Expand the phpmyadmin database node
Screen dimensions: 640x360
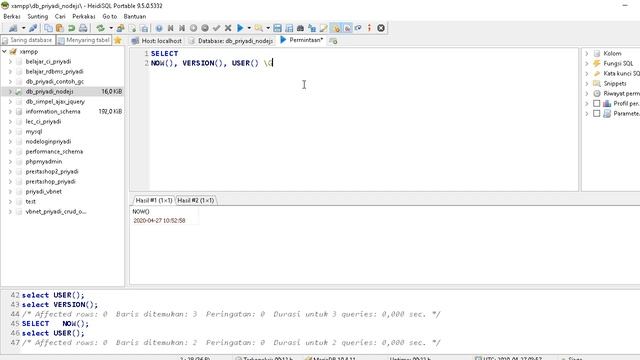coord(10,162)
